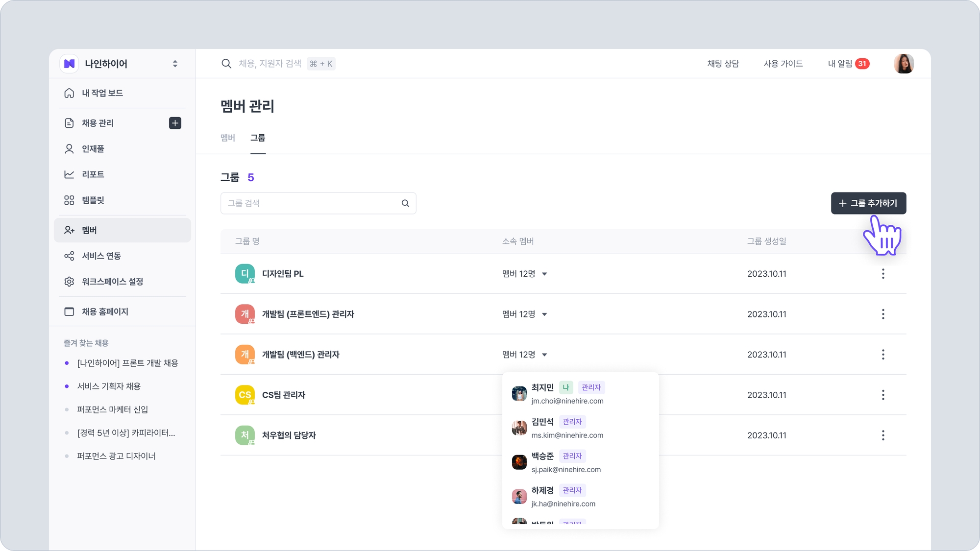Open more options for 디자인팀 PL
The height and width of the screenshot is (551, 980).
[x=883, y=274]
